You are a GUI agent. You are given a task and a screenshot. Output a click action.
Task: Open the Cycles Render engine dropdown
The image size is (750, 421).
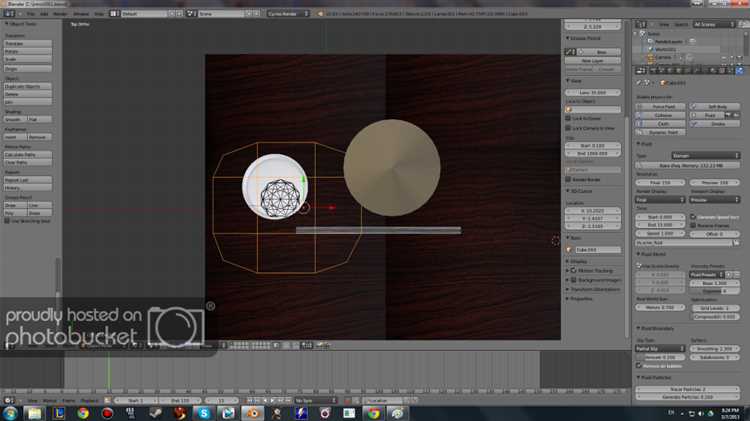click(x=288, y=14)
